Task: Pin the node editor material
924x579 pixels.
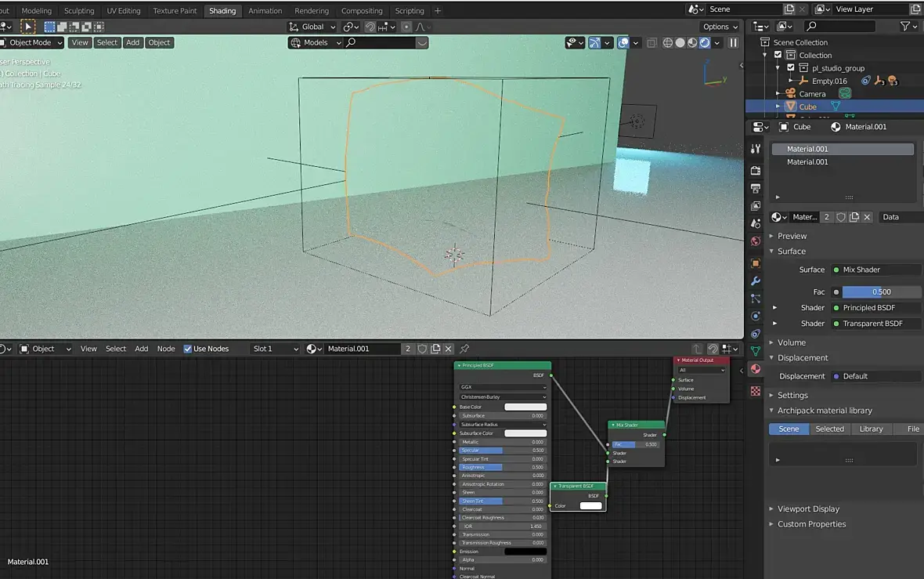Action: (x=464, y=349)
